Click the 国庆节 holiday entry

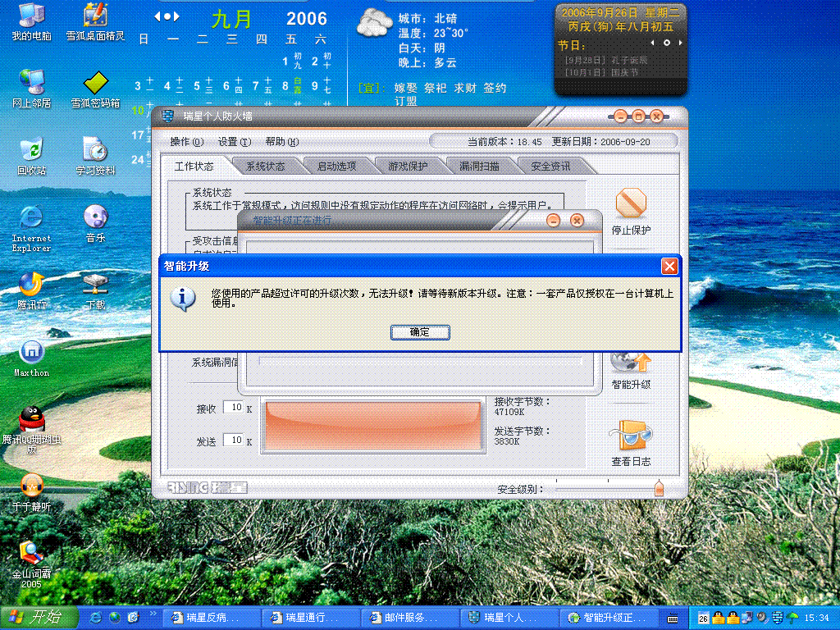[601, 72]
